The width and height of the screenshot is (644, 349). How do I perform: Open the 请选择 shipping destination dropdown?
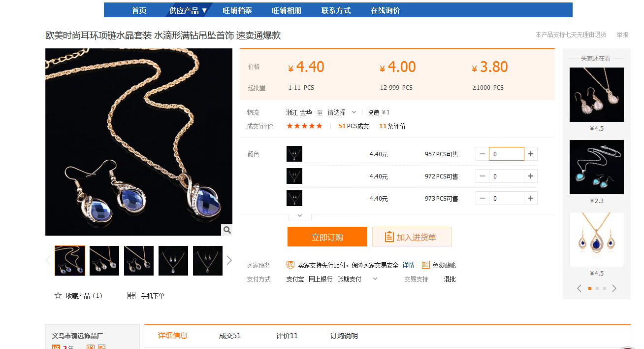tap(342, 112)
